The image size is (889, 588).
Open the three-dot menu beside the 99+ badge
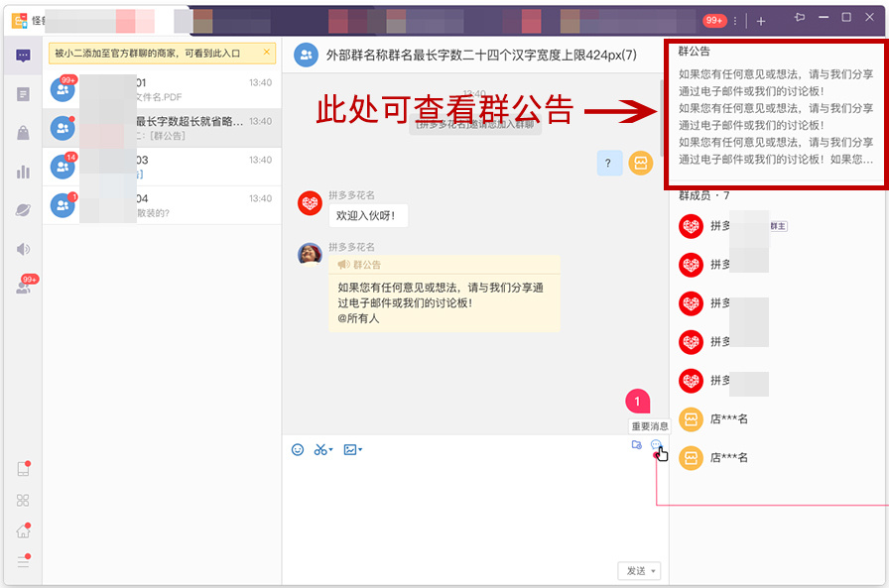735,21
